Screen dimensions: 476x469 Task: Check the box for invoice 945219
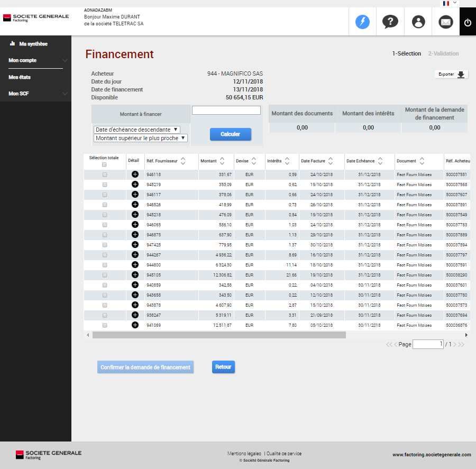[x=105, y=185]
